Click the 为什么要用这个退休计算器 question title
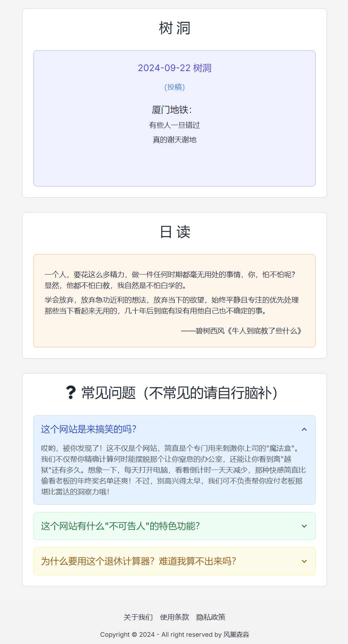The height and width of the screenshot is (644, 348). click(x=138, y=561)
